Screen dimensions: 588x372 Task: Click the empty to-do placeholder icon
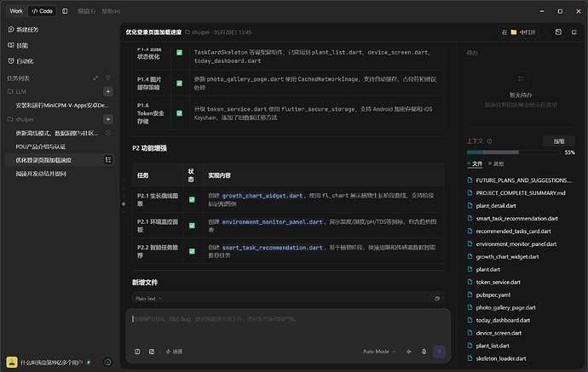(521, 78)
